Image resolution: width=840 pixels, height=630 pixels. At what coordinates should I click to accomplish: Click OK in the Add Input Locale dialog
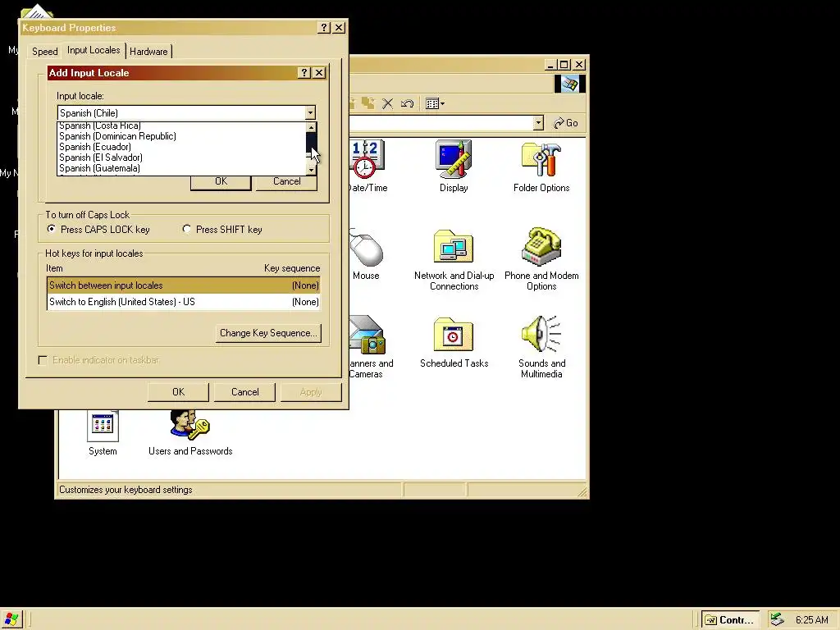point(221,181)
